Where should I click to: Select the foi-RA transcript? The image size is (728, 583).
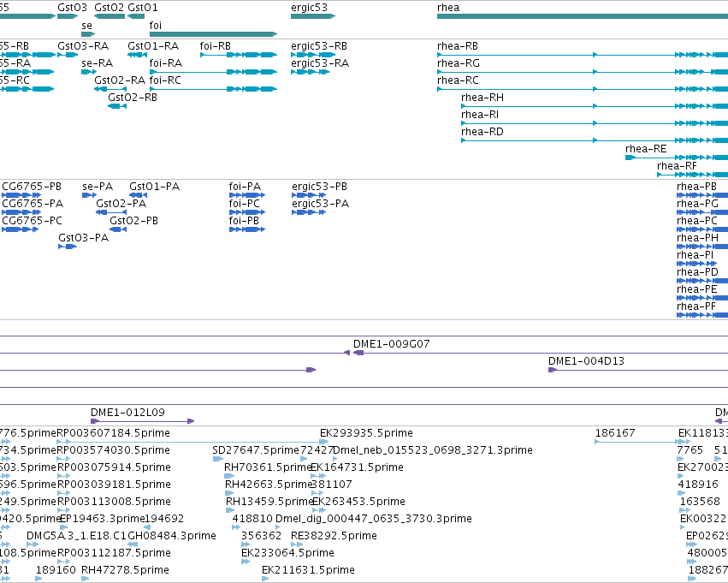coord(214,72)
